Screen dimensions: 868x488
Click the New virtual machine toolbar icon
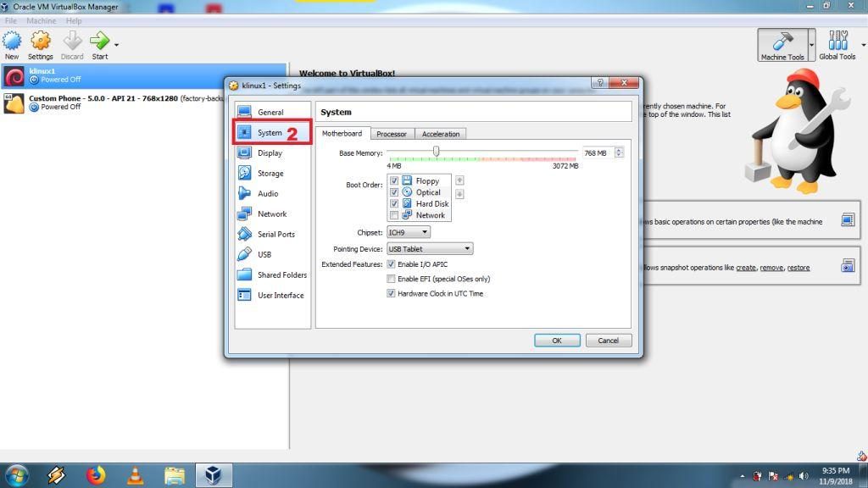click(x=12, y=46)
